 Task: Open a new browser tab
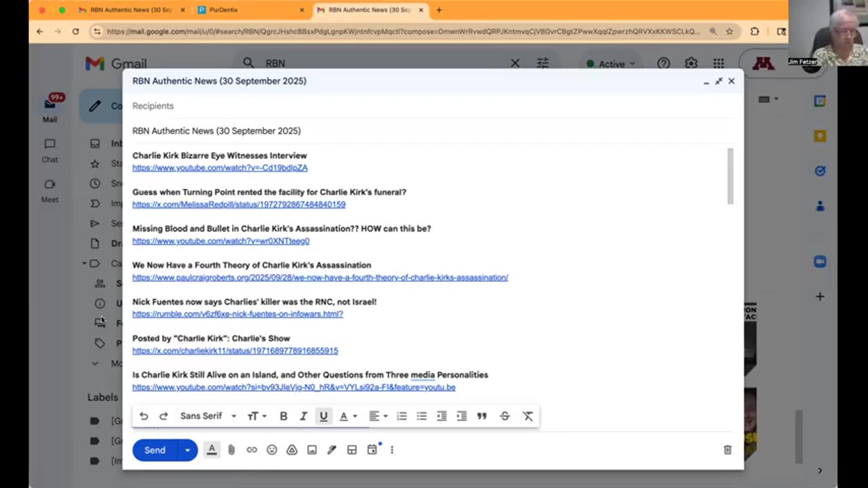pos(439,10)
